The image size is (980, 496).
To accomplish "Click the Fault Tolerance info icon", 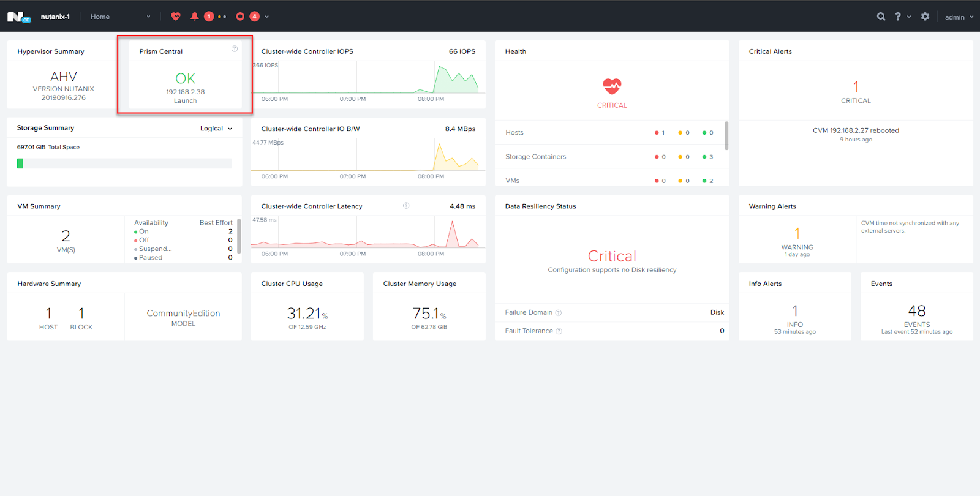I will click(x=559, y=331).
